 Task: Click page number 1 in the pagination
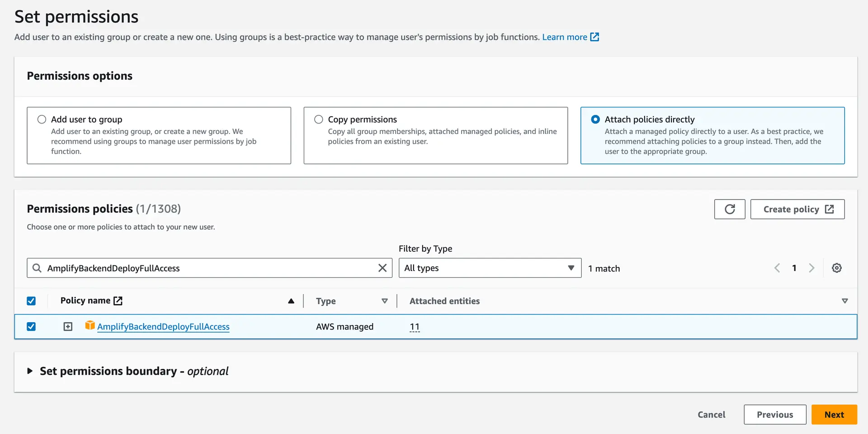pyautogui.click(x=794, y=268)
